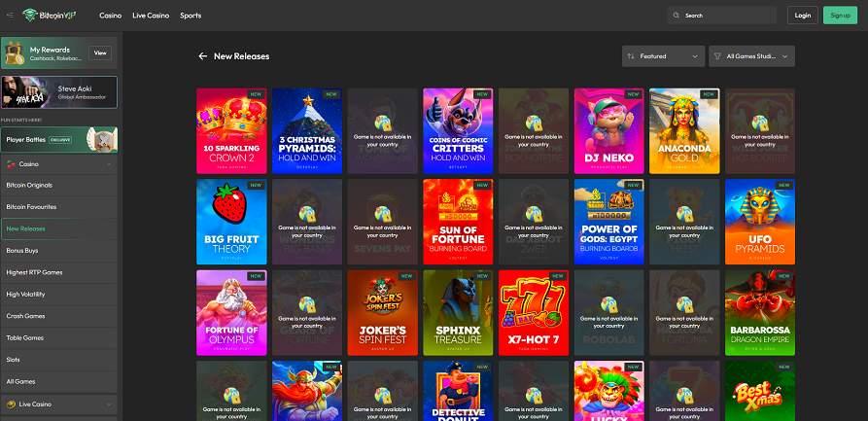Click the Live Casino chip icon in sidebar
868x421 pixels.
[x=10, y=404]
